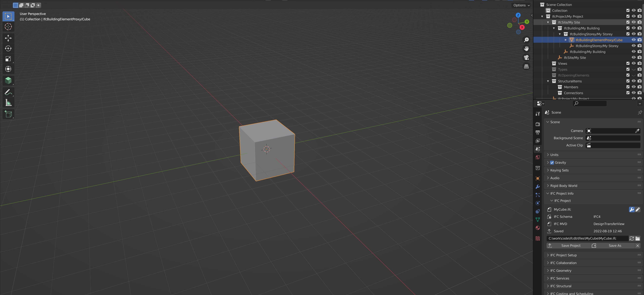Choose the Scale tool

pos(8,59)
